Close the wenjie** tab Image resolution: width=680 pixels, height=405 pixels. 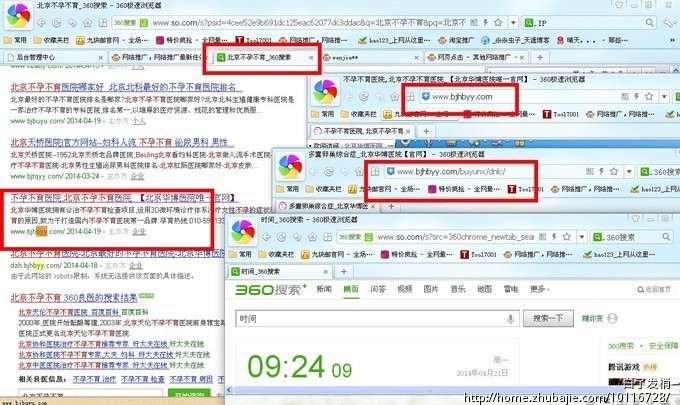416,57
